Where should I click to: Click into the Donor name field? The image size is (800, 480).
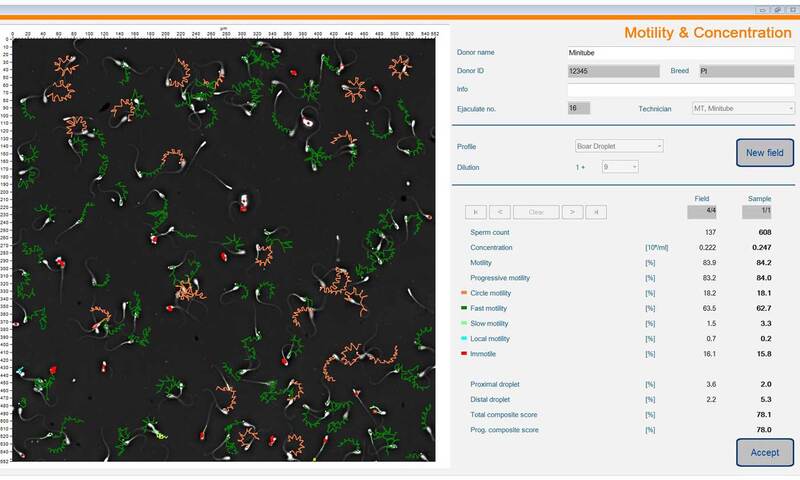[x=680, y=53]
